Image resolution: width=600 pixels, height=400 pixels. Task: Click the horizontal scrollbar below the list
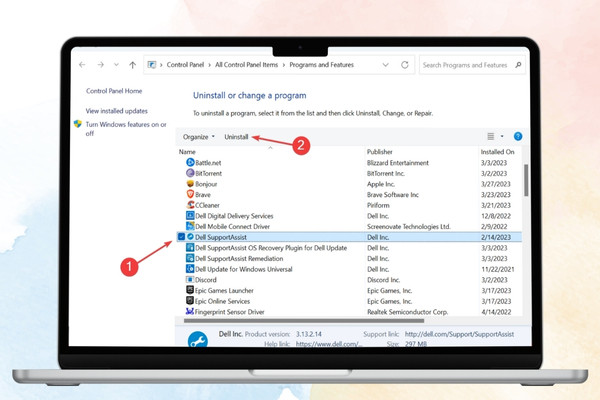tap(304, 321)
